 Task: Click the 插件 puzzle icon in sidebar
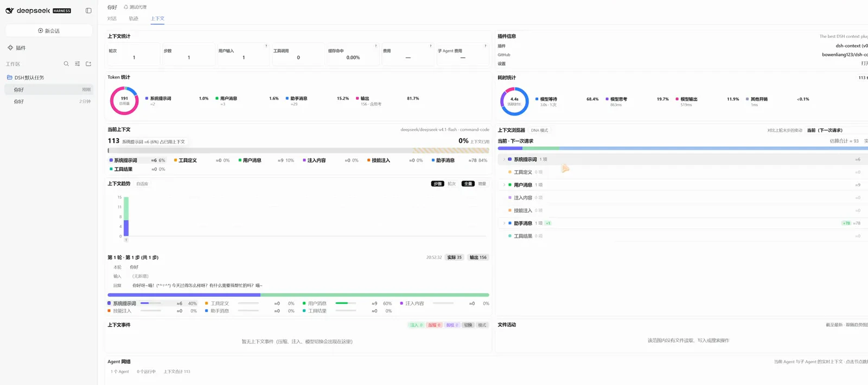pyautogui.click(x=10, y=48)
